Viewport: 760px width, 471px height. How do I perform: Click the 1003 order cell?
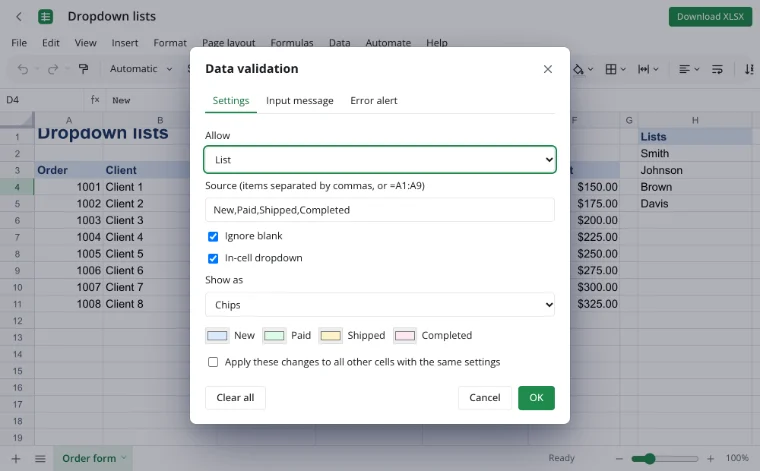pyautogui.click(x=69, y=220)
